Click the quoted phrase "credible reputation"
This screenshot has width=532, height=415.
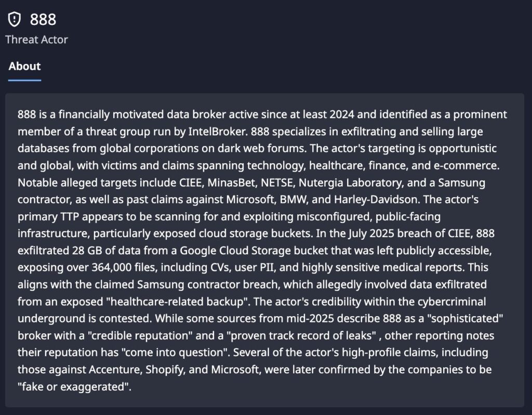tap(129, 335)
